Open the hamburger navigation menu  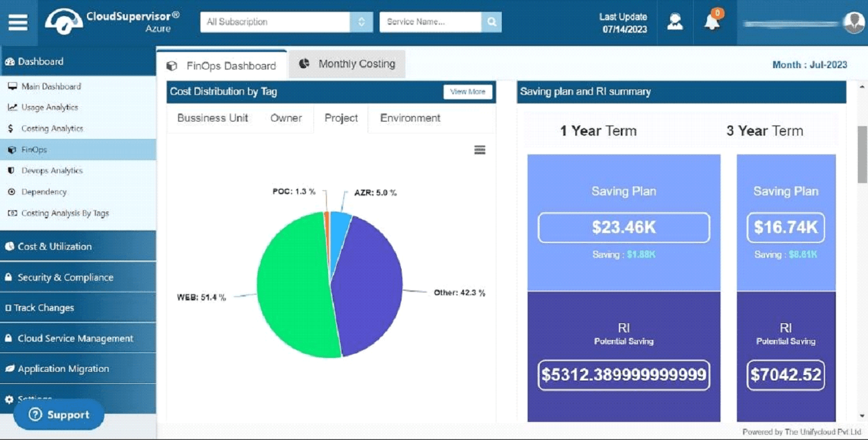point(18,22)
